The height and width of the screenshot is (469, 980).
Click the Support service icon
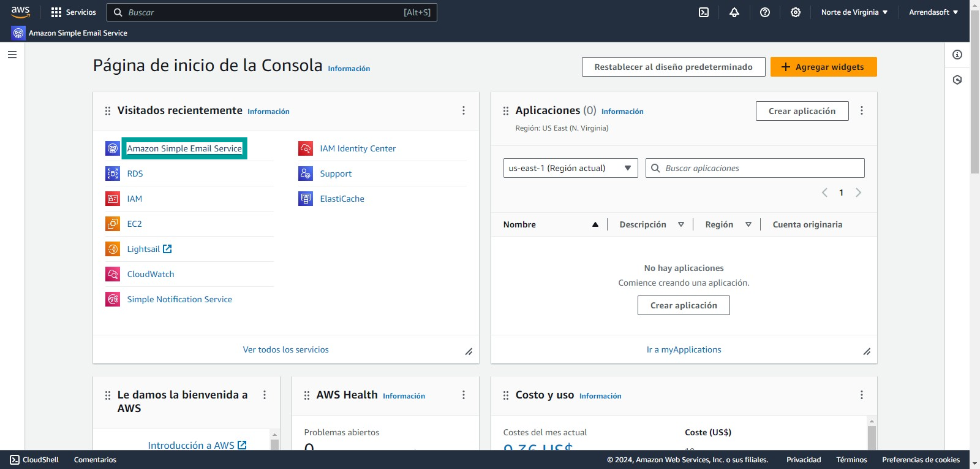tap(306, 173)
